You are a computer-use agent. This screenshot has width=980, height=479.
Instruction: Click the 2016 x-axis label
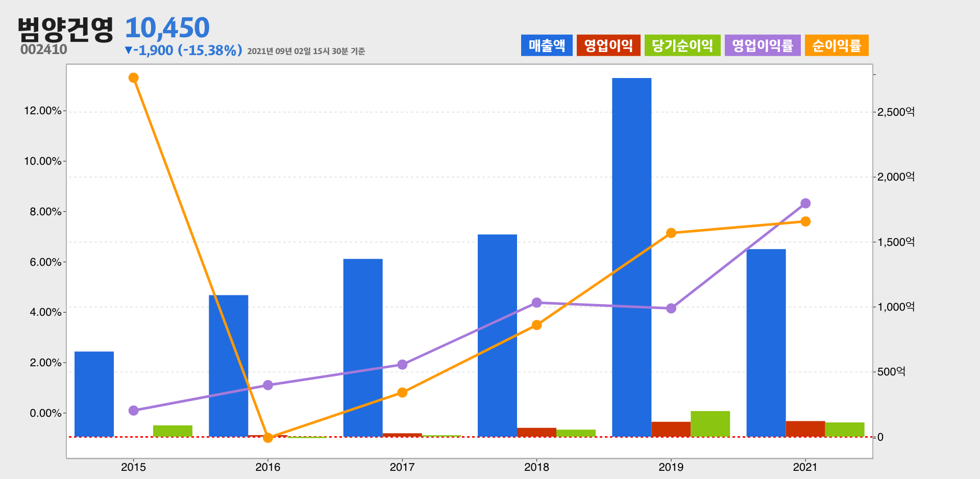pyautogui.click(x=268, y=467)
